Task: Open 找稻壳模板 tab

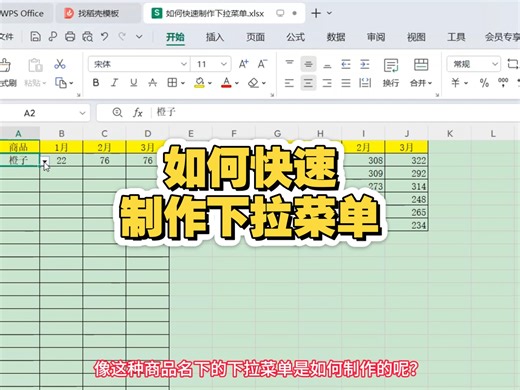Action: (x=98, y=13)
